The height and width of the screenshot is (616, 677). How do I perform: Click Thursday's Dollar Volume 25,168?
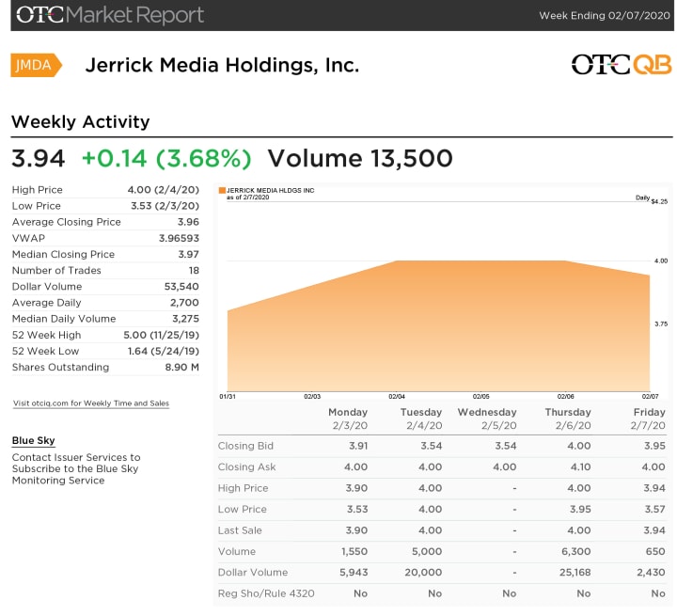tap(575, 573)
